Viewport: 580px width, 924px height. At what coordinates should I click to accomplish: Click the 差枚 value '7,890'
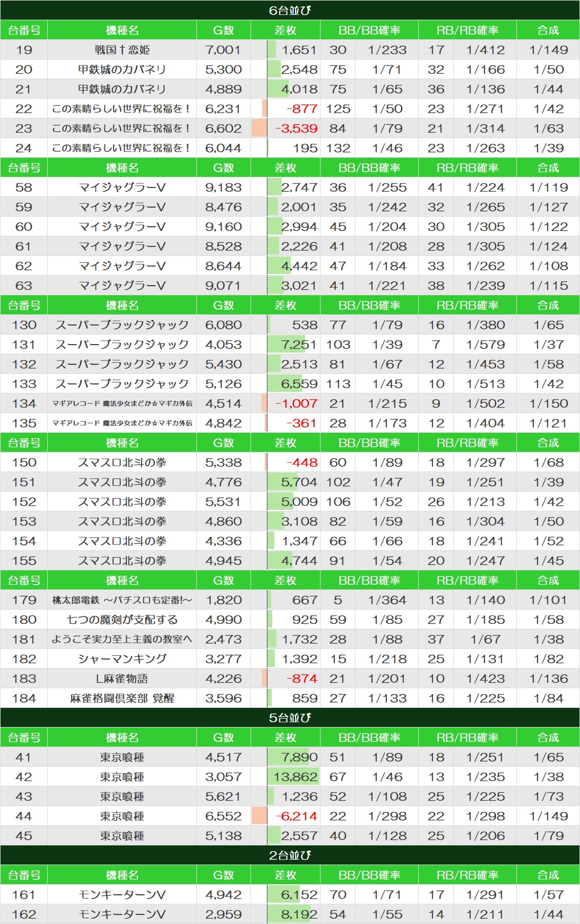coord(299,757)
